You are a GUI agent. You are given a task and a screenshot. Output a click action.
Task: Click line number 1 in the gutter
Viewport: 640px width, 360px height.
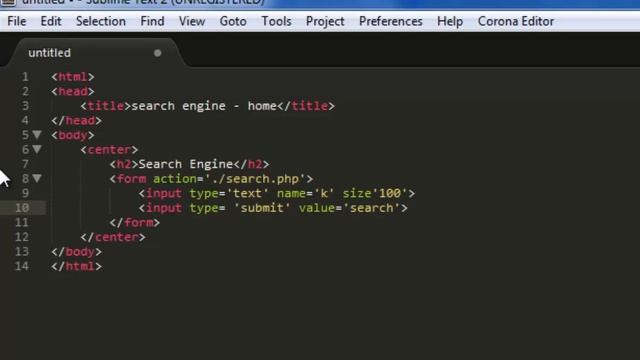click(25, 77)
